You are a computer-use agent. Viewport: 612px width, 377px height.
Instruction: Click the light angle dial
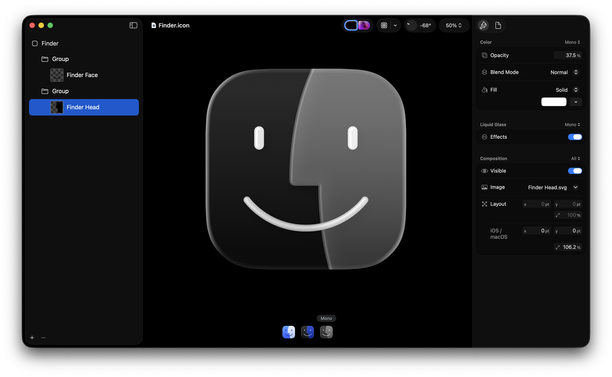click(x=411, y=25)
